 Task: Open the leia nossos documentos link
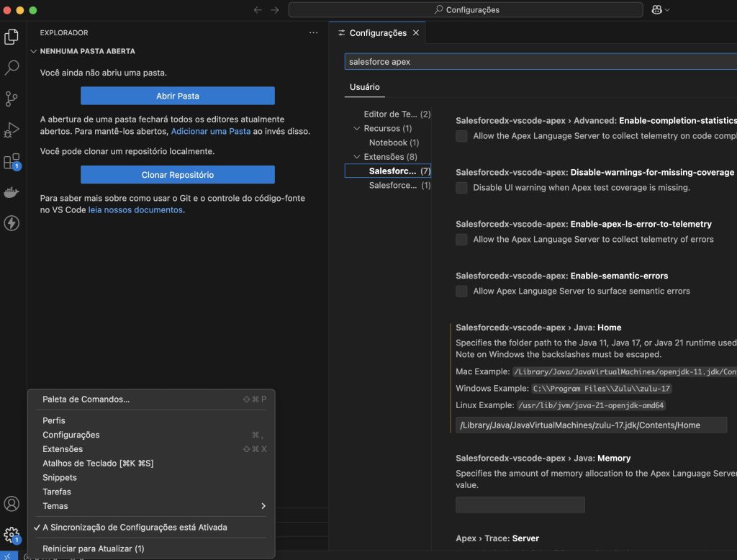(x=135, y=209)
